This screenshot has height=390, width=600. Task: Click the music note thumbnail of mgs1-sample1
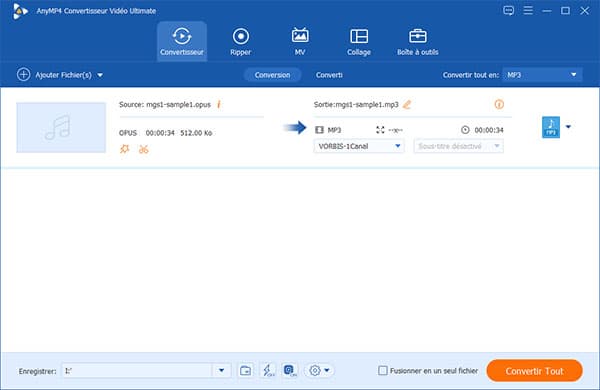[x=61, y=127]
